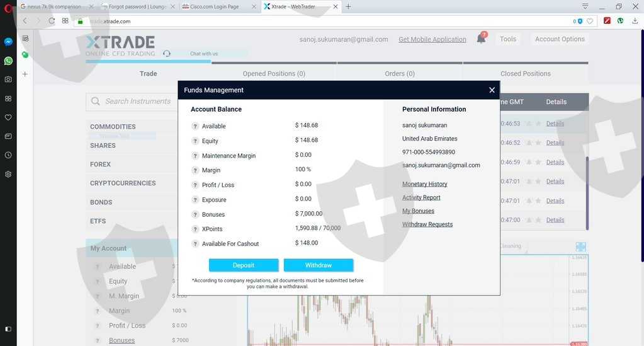Viewport: 644px width, 346px height.
Task: Click help icon next to Available in dialog
Action: 195,126
